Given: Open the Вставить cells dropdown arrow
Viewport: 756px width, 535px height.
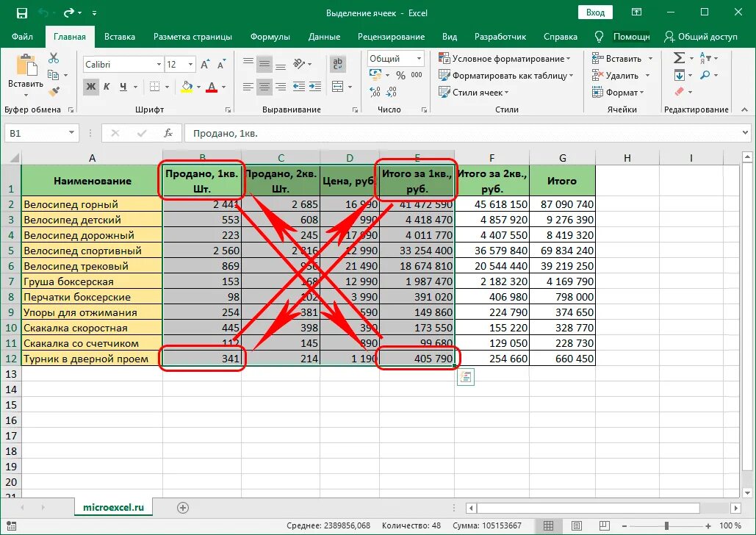Looking at the screenshot, I should click(650, 58).
